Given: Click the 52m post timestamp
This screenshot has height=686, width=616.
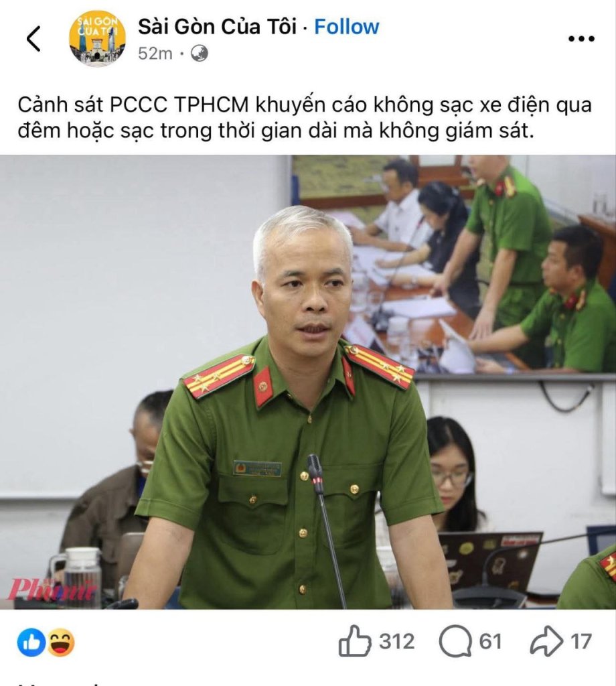Looking at the screenshot, I should [x=155, y=54].
